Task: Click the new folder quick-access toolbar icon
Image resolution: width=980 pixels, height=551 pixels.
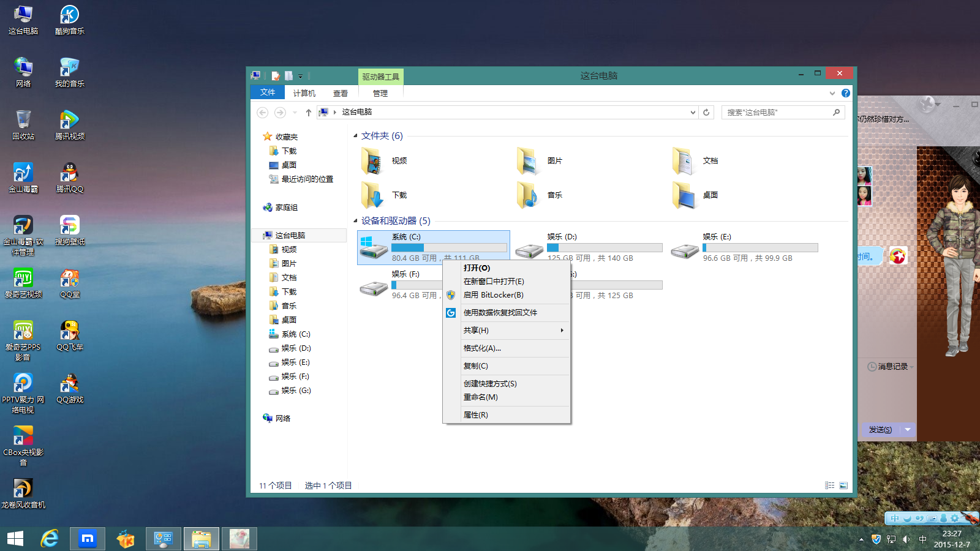Action: 288,75
